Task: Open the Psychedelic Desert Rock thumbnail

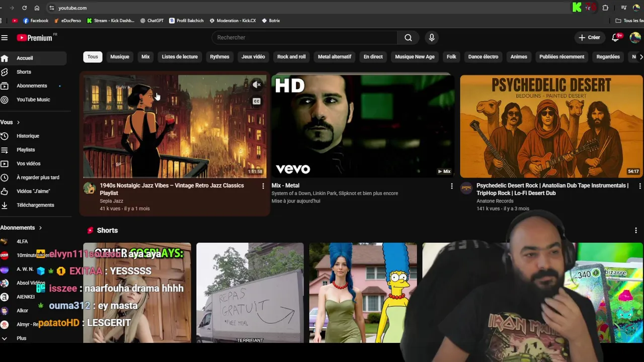Action: tap(551, 127)
